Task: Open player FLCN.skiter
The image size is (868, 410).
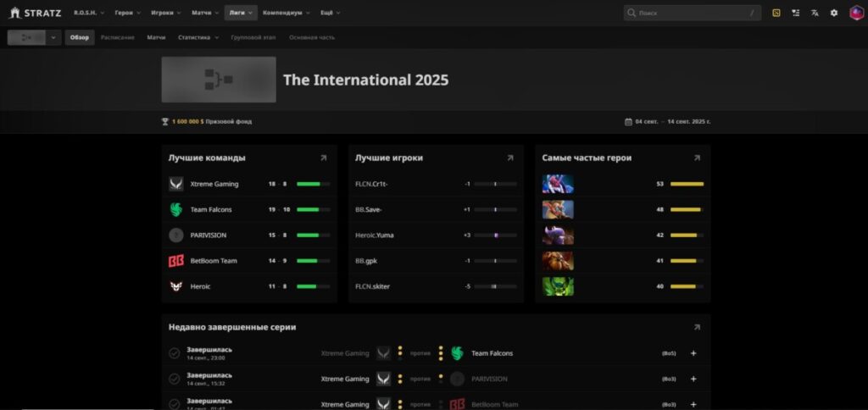Action: pos(372,286)
